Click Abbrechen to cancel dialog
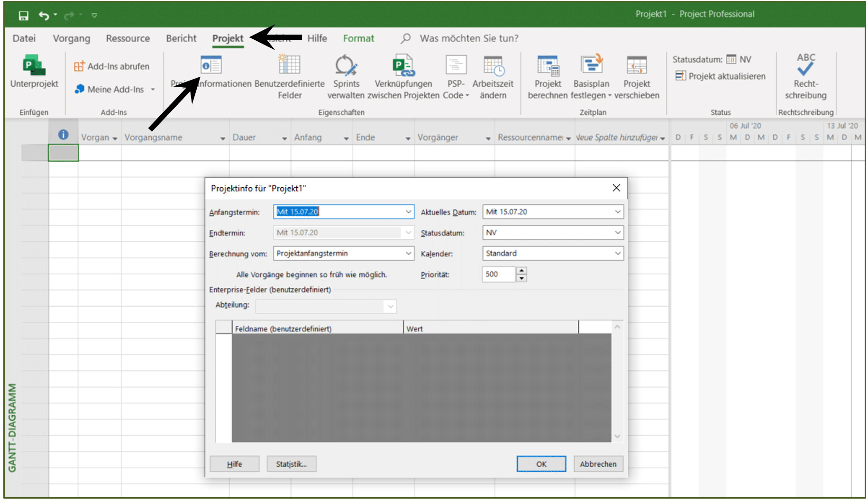The image size is (868, 501). (x=598, y=464)
